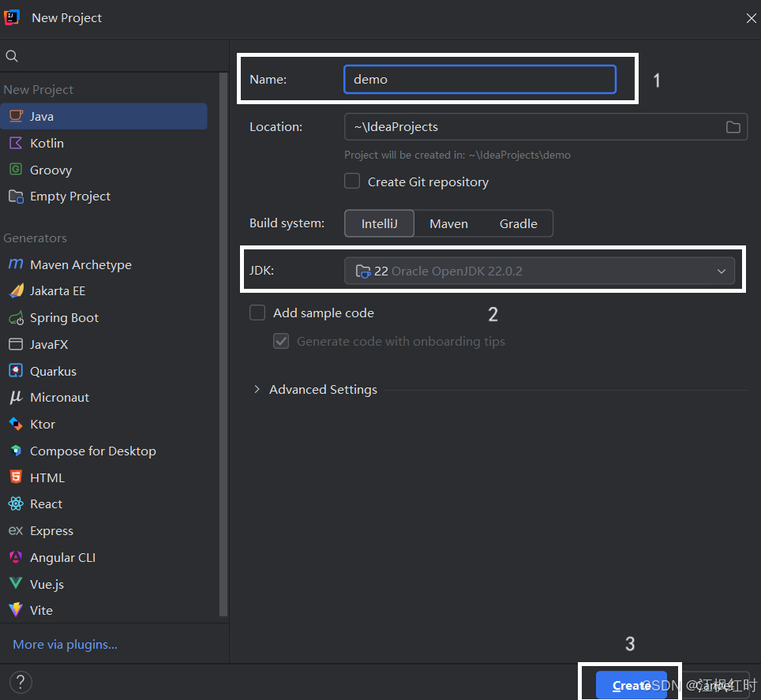761x700 pixels.
Task: Select Kotlin project type
Action: pyautogui.click(x=104, y=143)
